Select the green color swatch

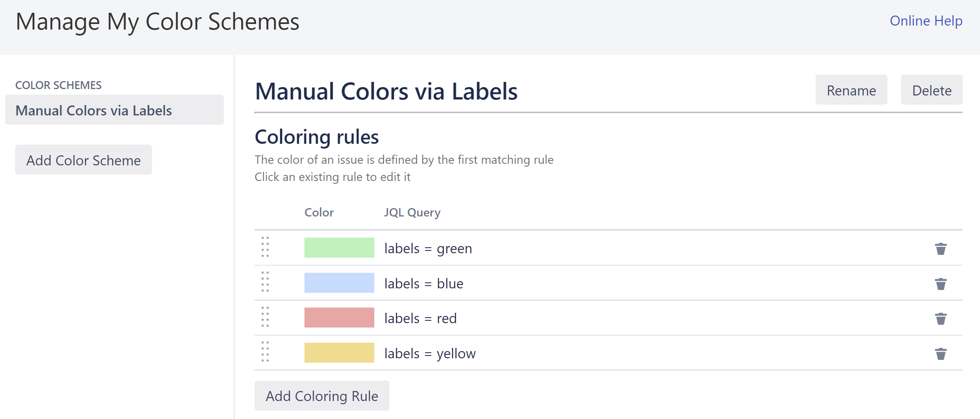[x=339, y=248]
